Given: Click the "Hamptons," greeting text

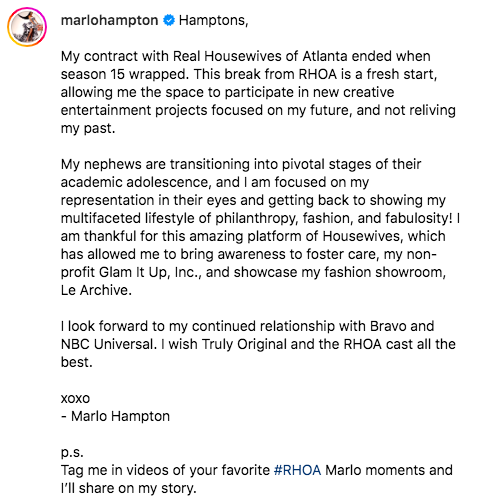Looking at the screenshot, I should pyautogui.click(x=214, y=20).
